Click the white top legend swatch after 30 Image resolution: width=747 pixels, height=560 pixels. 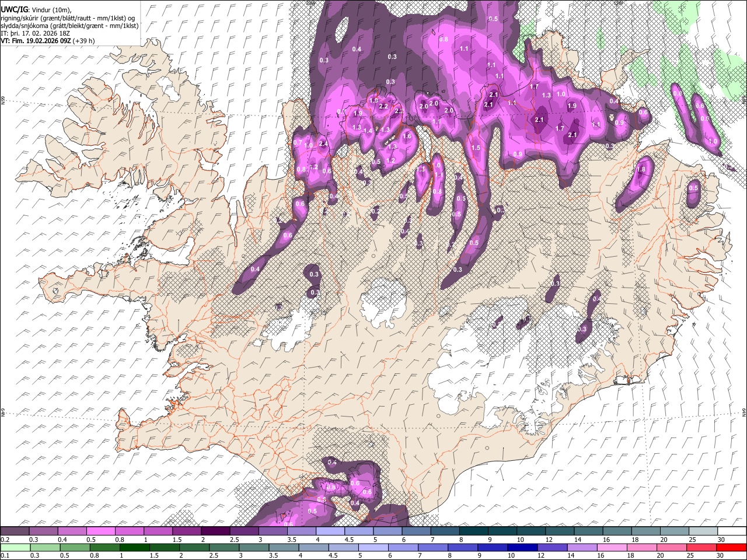coord(731,531)
